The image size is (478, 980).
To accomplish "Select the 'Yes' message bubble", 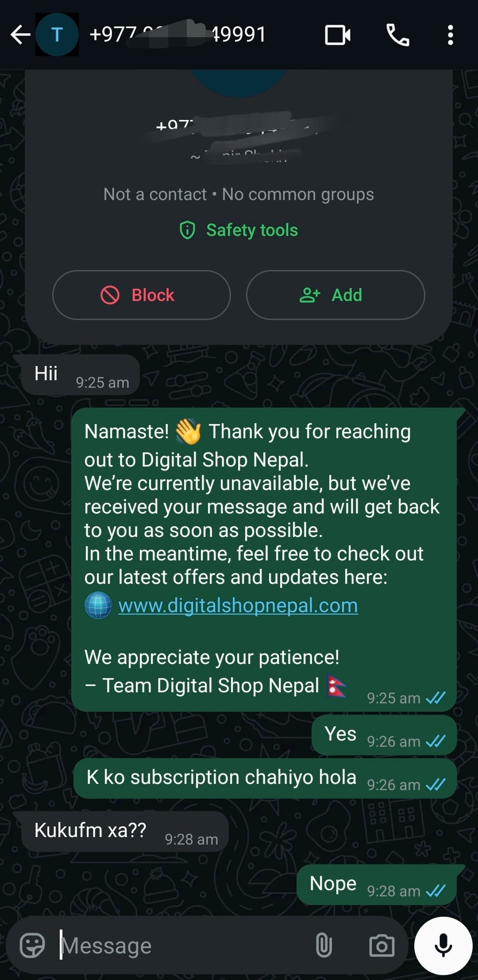I will 384,735.
